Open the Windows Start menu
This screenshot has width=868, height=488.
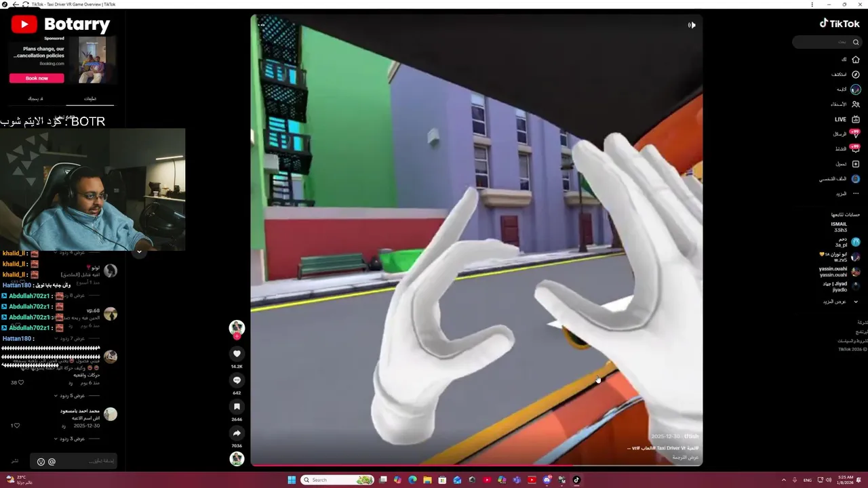point(292,480)
